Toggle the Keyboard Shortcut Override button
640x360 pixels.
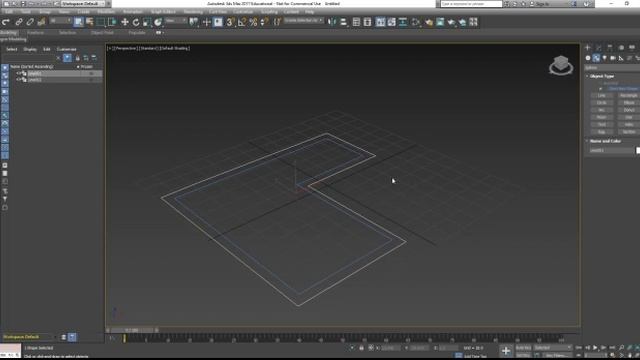218,22
